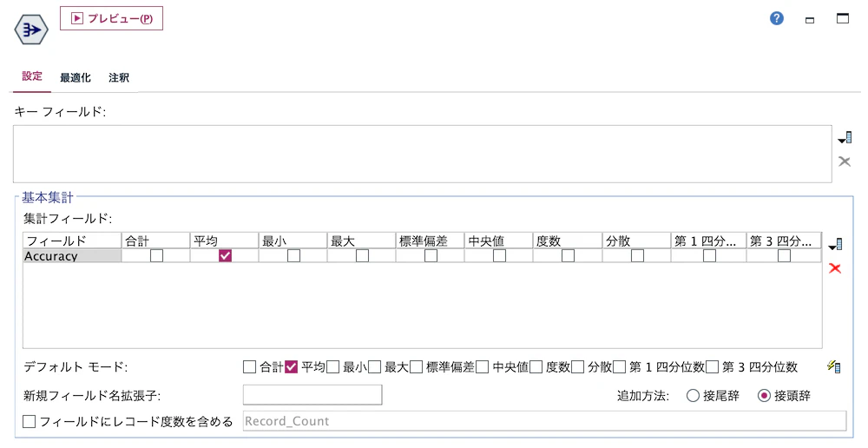
Task: Check 第 3 四分位 for the Accuracy row
Action: click(x=784, y=256)
